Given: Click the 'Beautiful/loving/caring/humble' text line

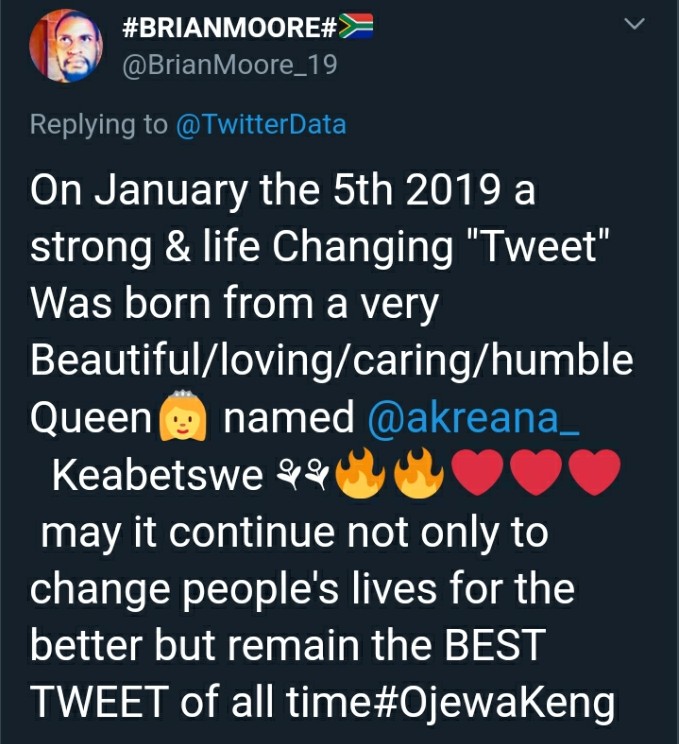Looking at the screenshot, I should click(x=332, y=361).
